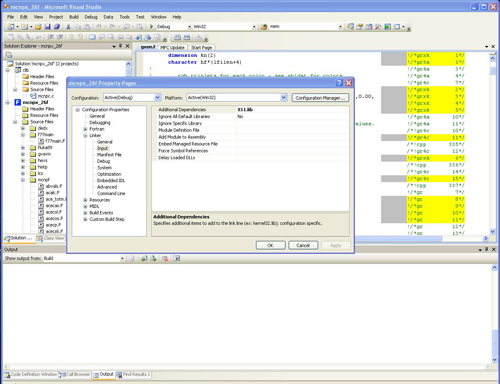Click the Paste toolbar icon
This screenshot has height=384, width=500.
click(x=87, y=27)
